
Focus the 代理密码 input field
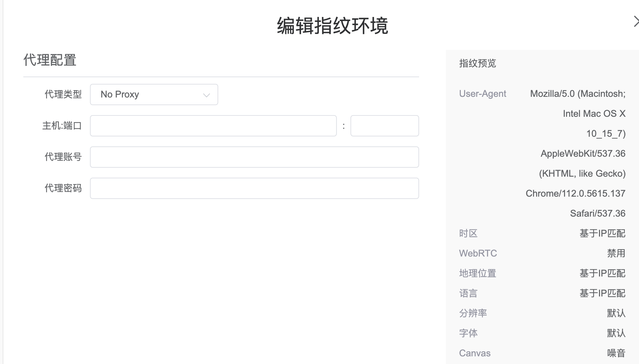click(255, 188)
